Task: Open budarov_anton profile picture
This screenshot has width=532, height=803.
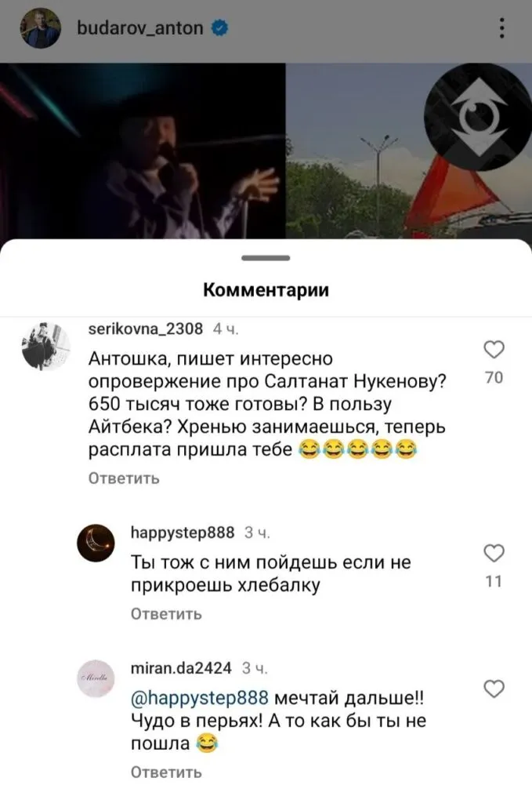Action: 41,28
